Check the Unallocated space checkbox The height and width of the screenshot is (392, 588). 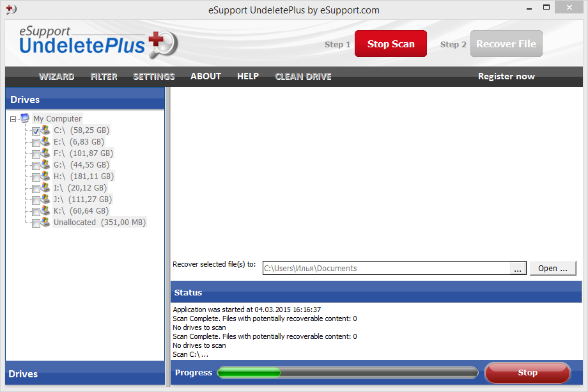[x=36, y=224]
